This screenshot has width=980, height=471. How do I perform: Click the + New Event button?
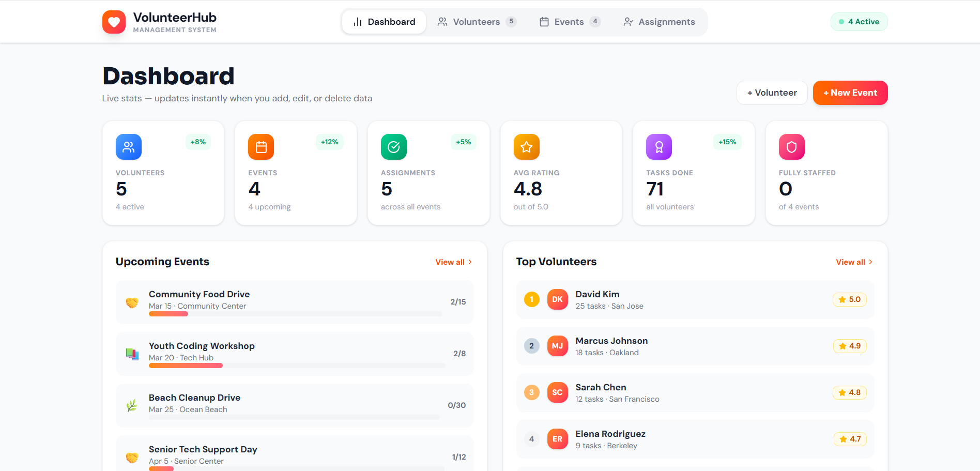850,93
